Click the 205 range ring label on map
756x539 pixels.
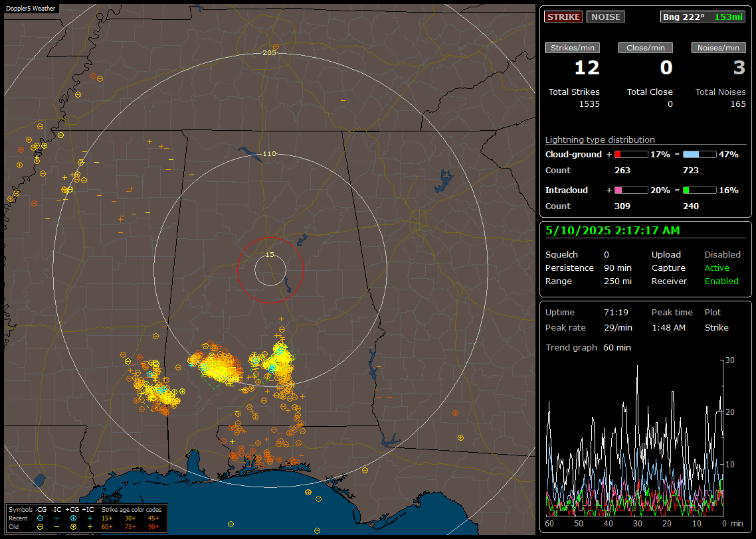click(x=269, y=53)
